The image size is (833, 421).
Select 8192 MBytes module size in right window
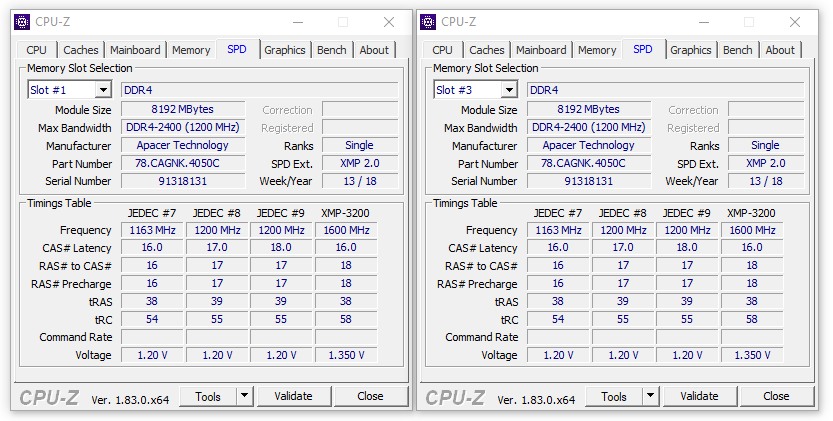point(589,110)
